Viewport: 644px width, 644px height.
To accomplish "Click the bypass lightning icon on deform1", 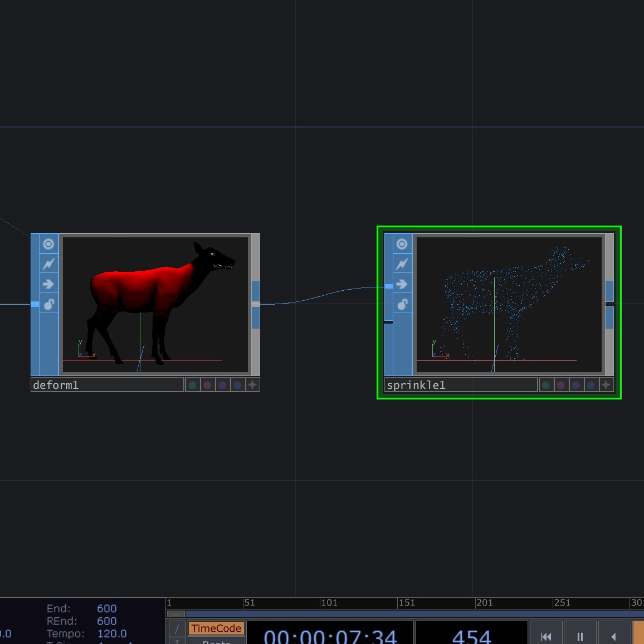I will 48,264.
